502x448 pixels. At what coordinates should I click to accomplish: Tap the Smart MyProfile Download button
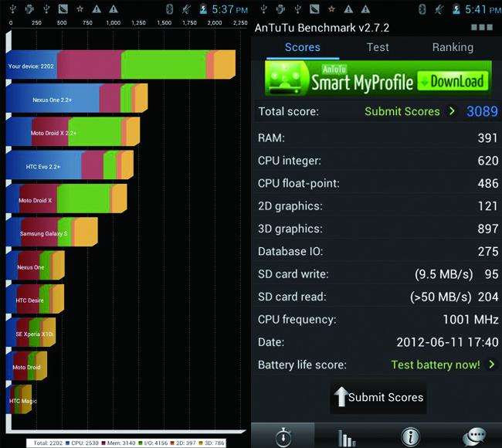pyautogui.click(x=453, y=81)
